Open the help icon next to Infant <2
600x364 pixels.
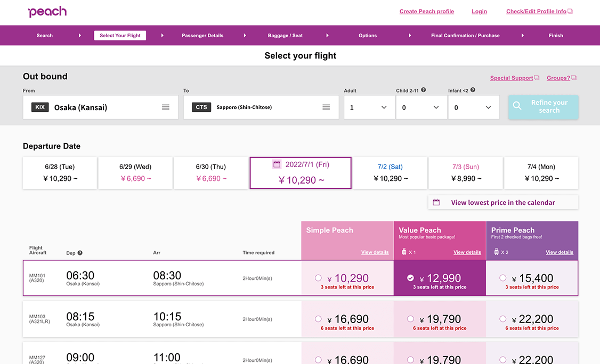click(x=473, y=90)
